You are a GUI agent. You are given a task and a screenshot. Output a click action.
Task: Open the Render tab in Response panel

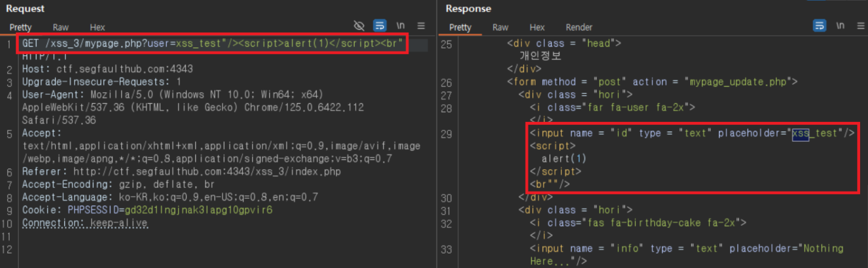(x=579, y=27)
